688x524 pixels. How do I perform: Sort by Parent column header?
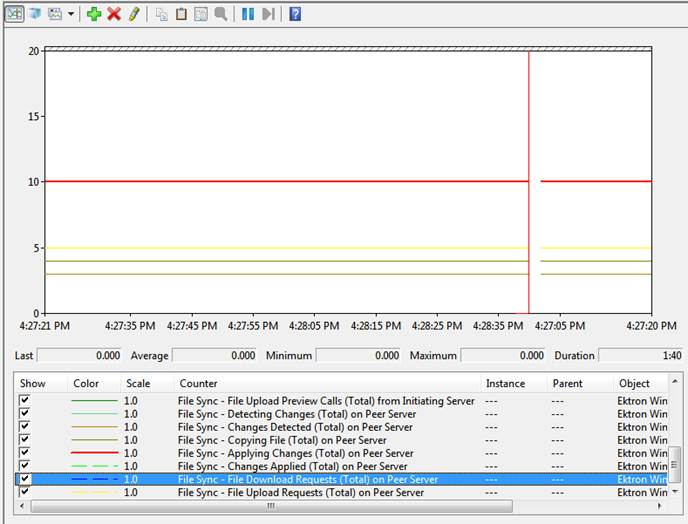coord(580,384)
